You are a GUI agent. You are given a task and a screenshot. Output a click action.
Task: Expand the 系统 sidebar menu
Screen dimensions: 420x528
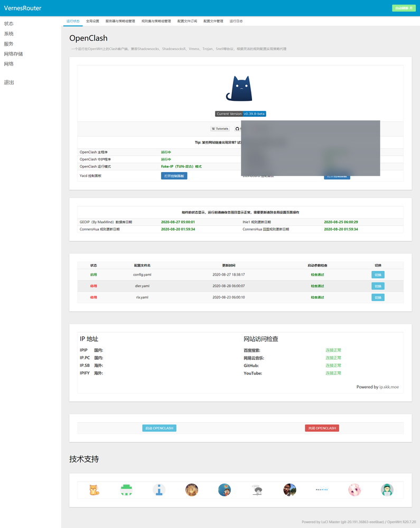coord(9,34)
